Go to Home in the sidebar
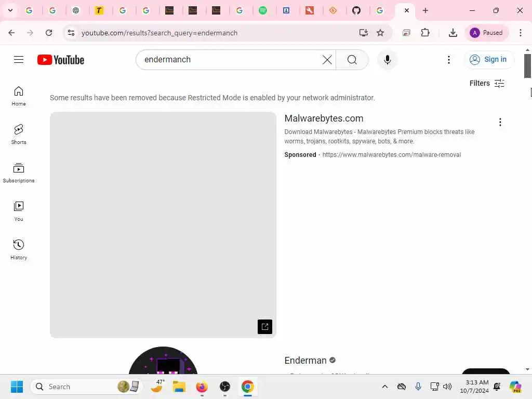Viewport: 532px width, 399px height. [19, 96]
